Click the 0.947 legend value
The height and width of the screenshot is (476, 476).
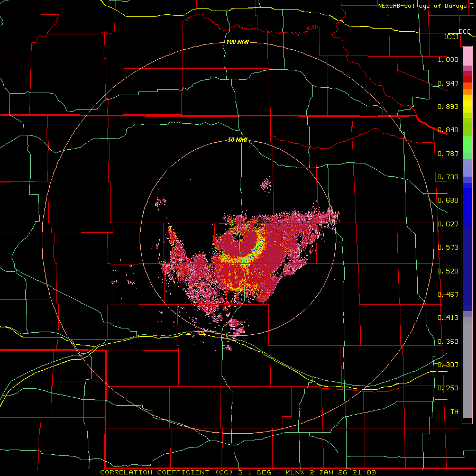(448, 83)
